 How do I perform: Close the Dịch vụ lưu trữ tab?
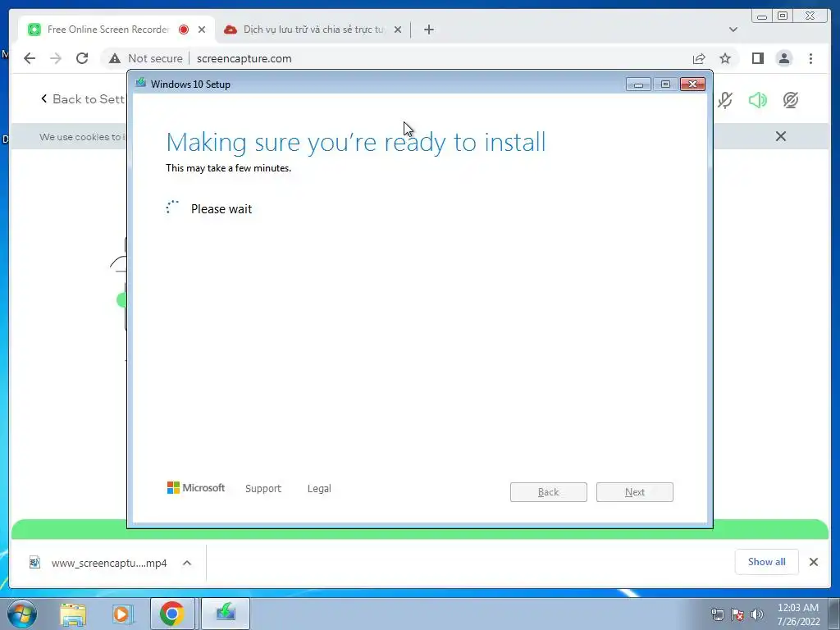tap(398, 30)
